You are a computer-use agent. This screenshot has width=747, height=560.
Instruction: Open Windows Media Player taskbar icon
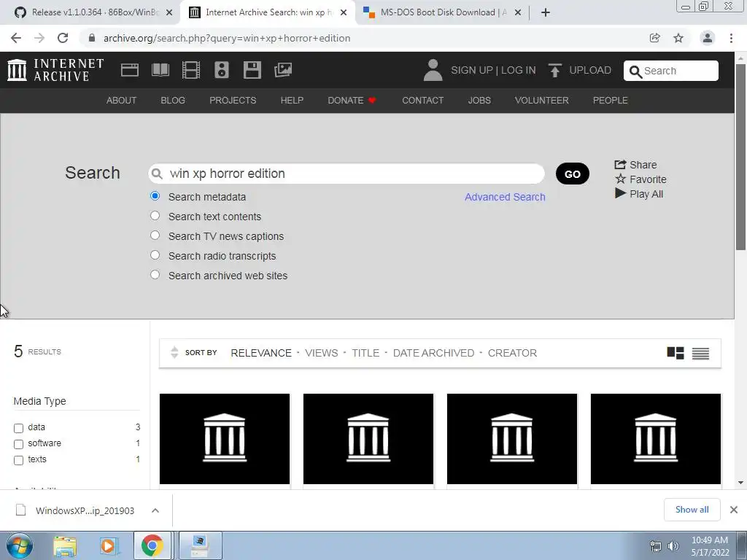click(108, 545)
